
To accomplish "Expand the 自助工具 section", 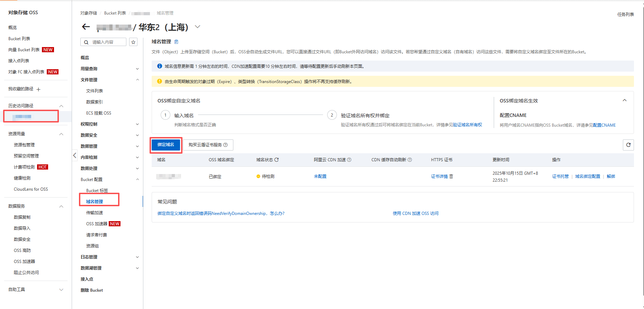I will coord(61,290).
